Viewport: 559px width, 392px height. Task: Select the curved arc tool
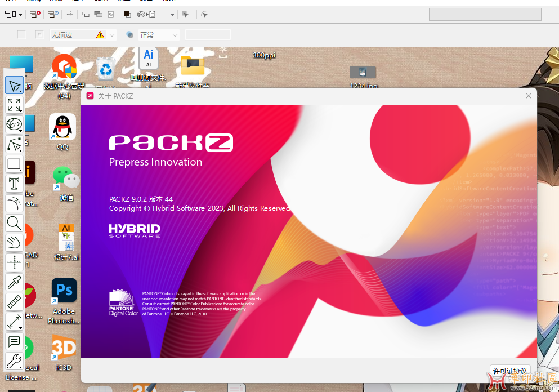click(x=14, y=203)
